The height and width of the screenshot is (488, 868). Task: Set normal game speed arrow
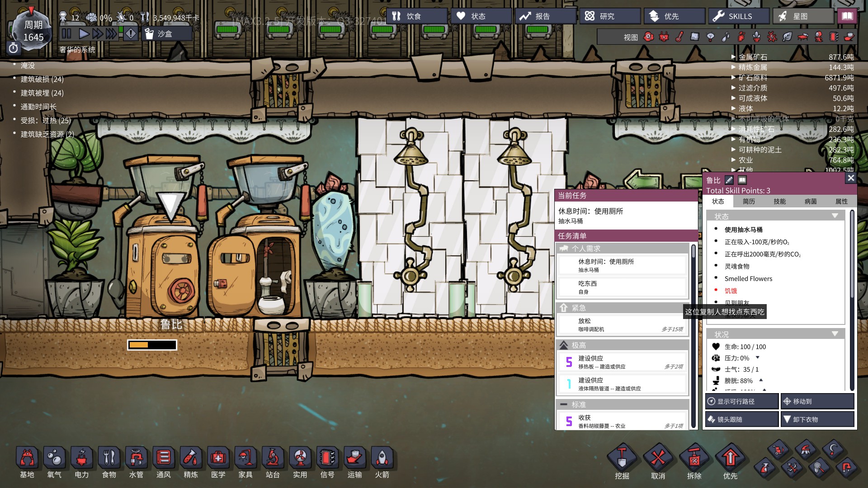point(84,33)
